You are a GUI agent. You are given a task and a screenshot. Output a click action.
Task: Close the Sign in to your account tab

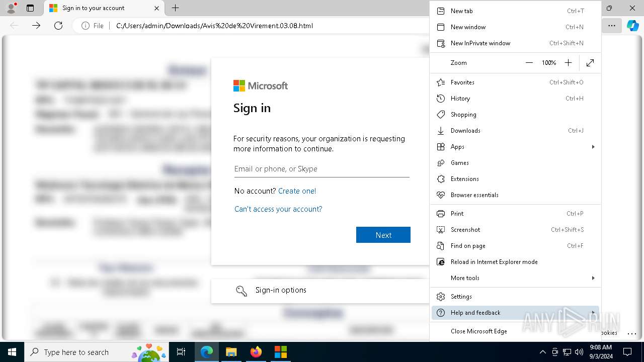tap(156, 8)
